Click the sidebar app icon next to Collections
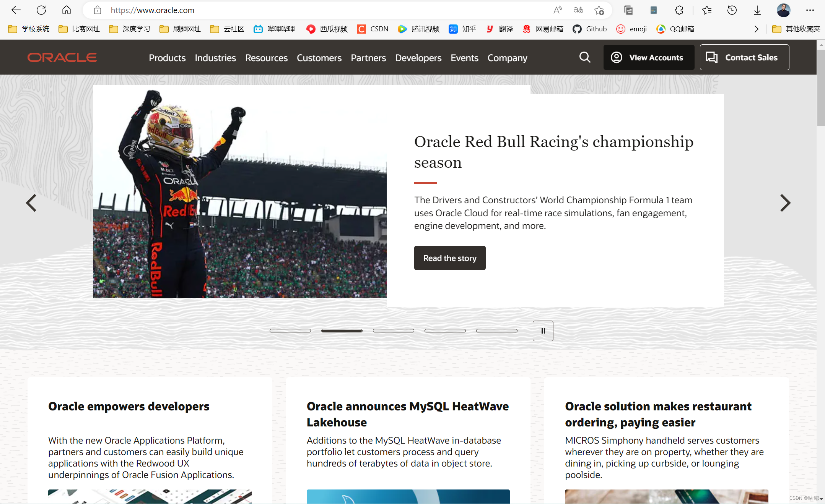Screen dimensions: 825x504 pos(654,10)
